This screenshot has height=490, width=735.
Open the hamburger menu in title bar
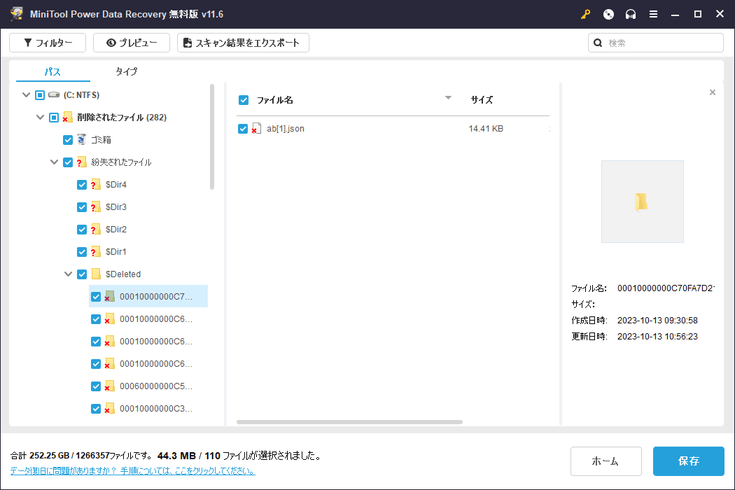coord(654,15)
